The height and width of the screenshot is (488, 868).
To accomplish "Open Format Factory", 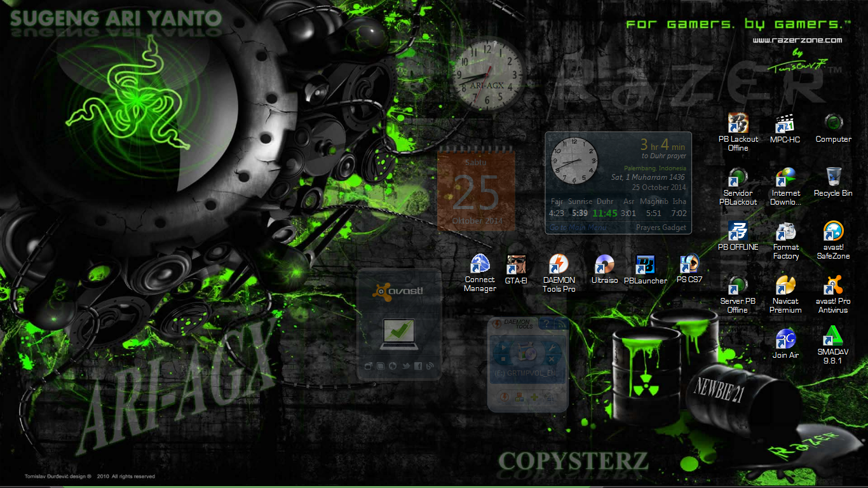I will [786, 231].
